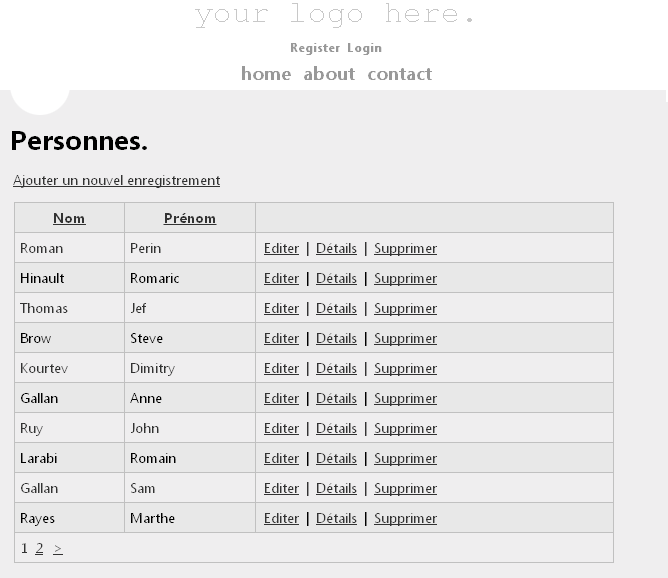This screenshot has height=578, width=668.
Task: Sort table by Nom column header
Action: (x=69, y=218)
